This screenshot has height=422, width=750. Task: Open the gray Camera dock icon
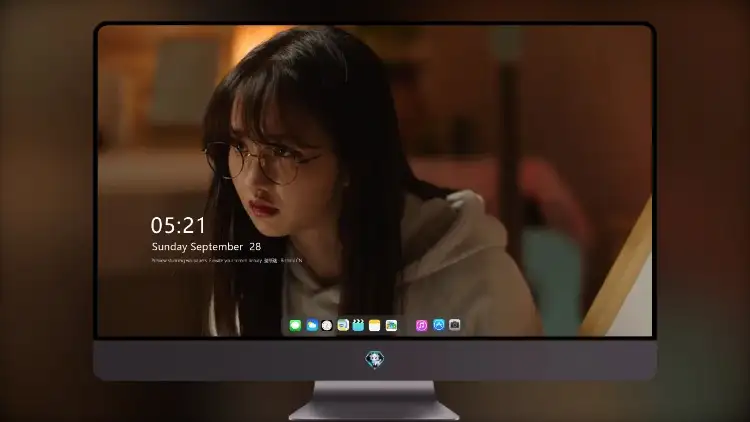[x=455, y=325]
